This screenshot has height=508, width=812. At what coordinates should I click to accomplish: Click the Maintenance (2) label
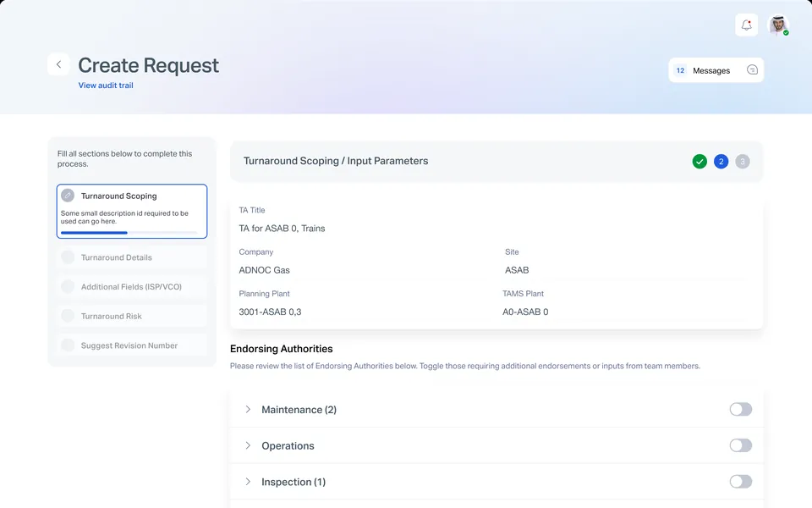299,410
